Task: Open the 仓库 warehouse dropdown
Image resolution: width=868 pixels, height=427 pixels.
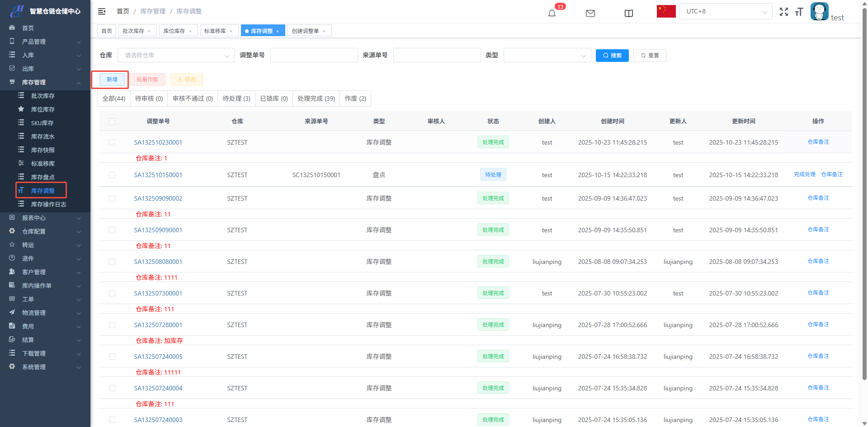Action: click(176, 55)
